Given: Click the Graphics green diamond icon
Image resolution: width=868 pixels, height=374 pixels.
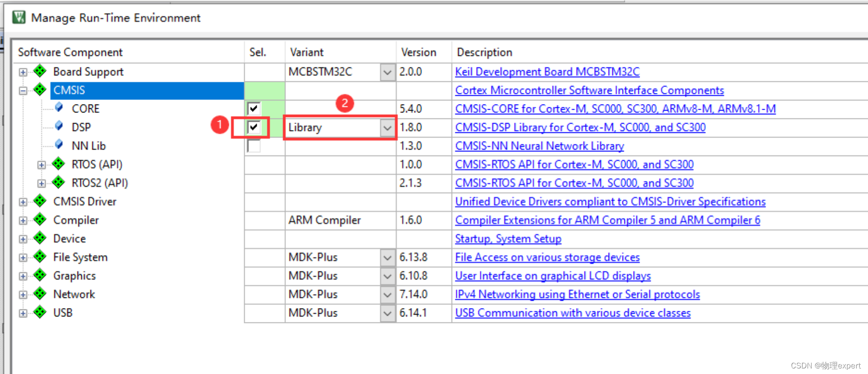Looking at the screenshot, I should click(40, 275).
